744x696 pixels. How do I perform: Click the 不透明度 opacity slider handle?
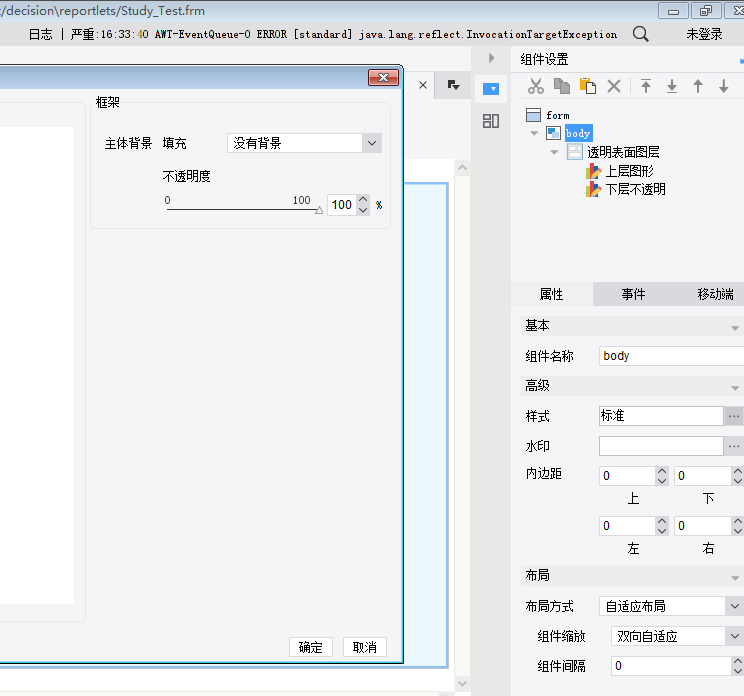[x=319, y=210]
